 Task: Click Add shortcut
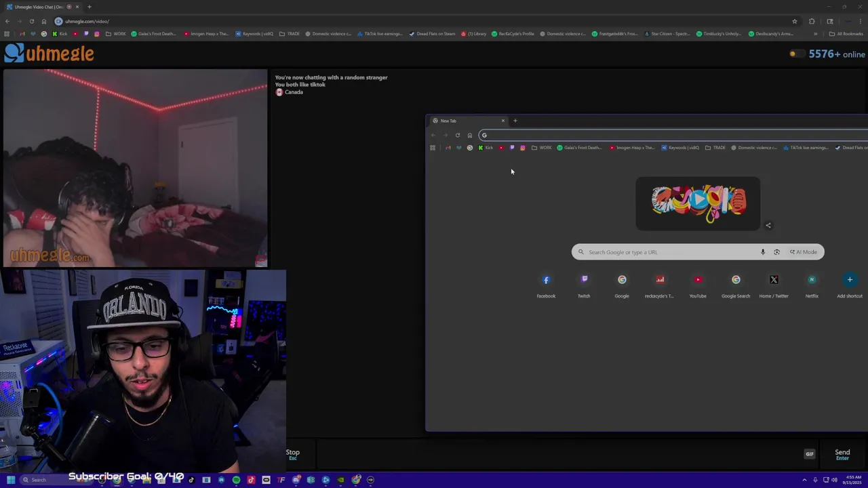click(x=850, y=285)
